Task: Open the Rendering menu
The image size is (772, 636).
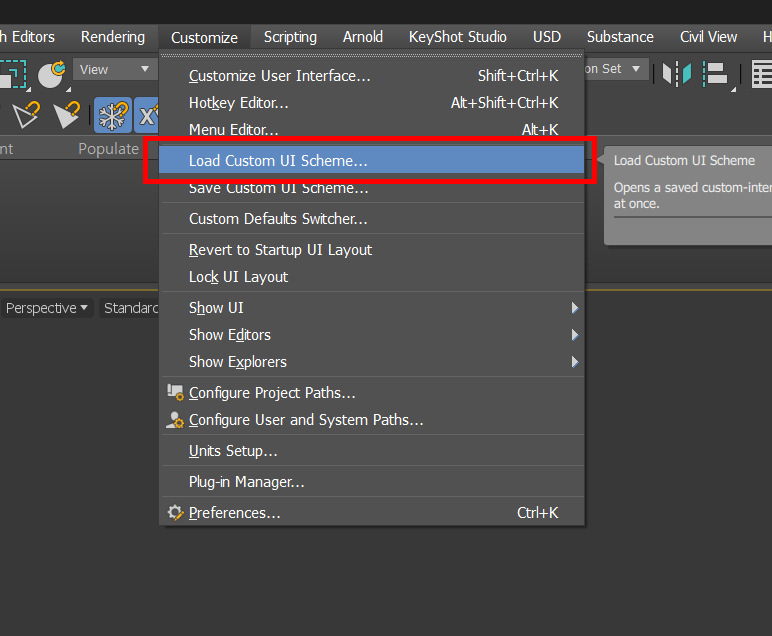Action: 113,37
